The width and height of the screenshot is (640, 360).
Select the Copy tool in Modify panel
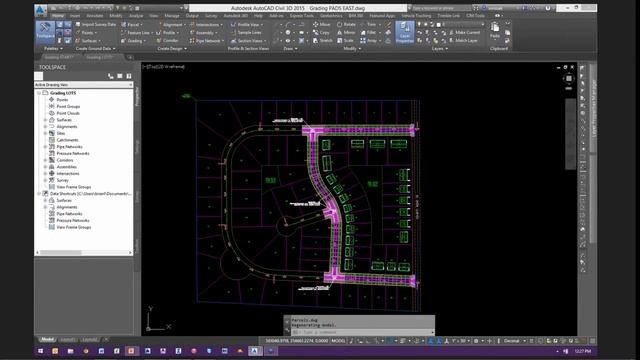click(321, 33)
